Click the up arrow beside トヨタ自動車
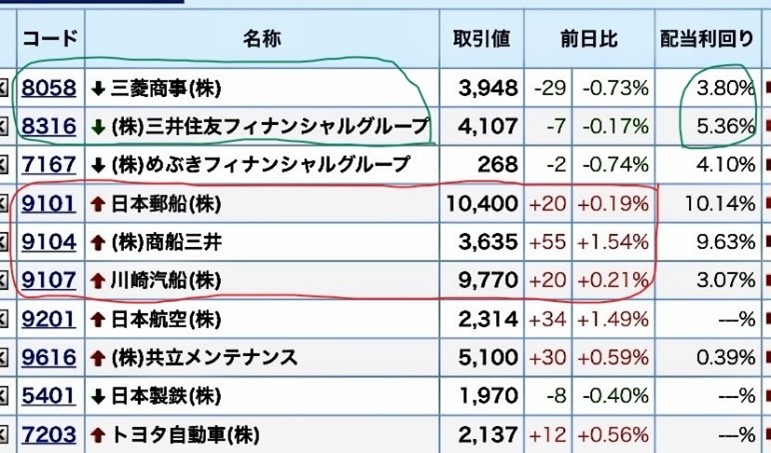 pos(98,435)
